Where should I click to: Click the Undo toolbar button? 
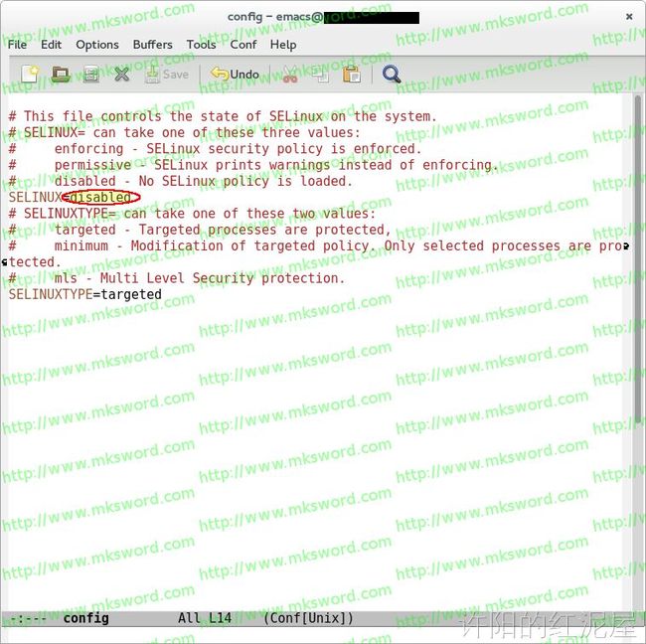point(235,75)
